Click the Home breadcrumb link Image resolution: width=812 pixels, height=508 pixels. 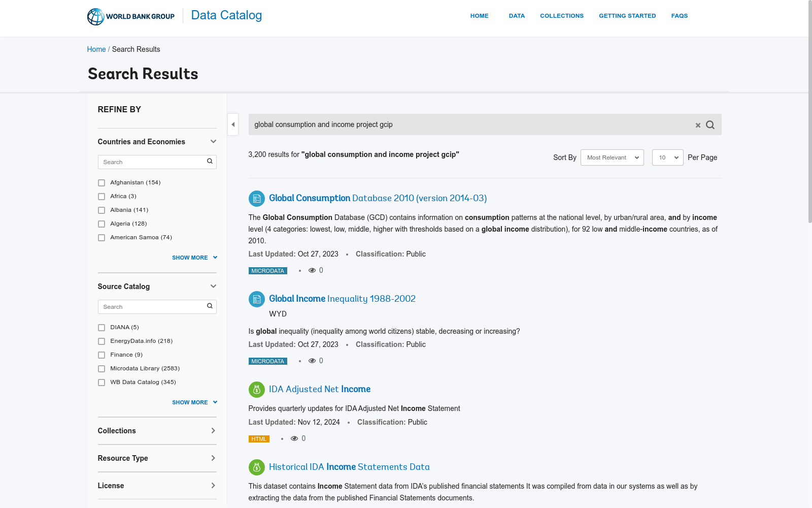point(96,49)
